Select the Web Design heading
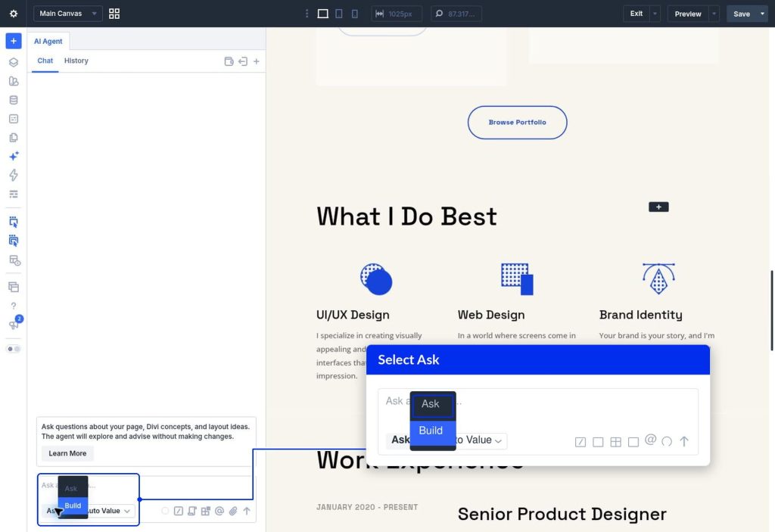Image resolution: width=775 pixels, height=532 pixels. coord(491,315)
